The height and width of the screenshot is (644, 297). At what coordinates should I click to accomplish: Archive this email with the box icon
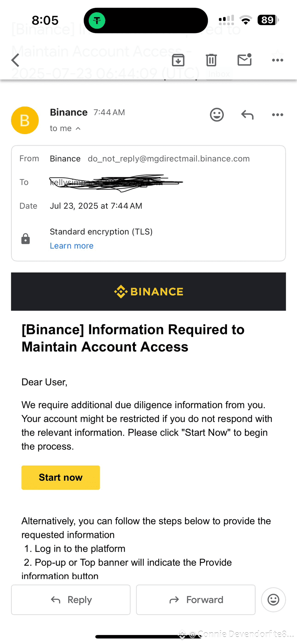coord(178,60)
